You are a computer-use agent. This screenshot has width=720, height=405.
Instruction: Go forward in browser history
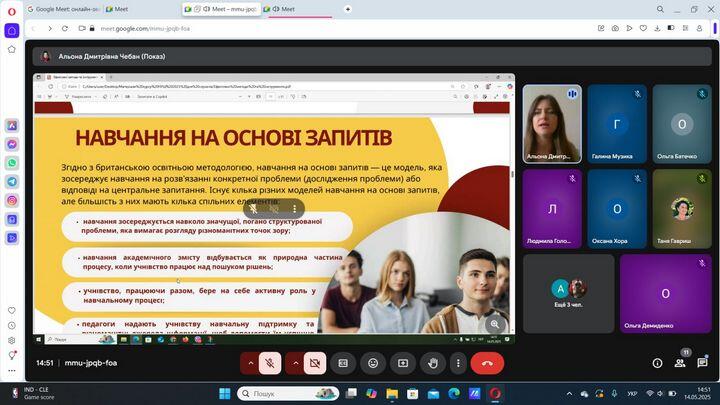tap(50, 28)
